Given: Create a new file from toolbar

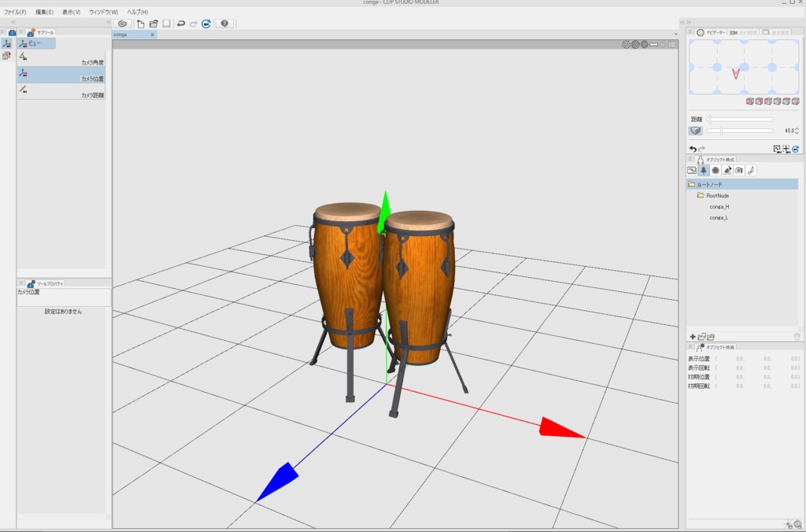Looking at the screenshot, I should tap(140, 24).
